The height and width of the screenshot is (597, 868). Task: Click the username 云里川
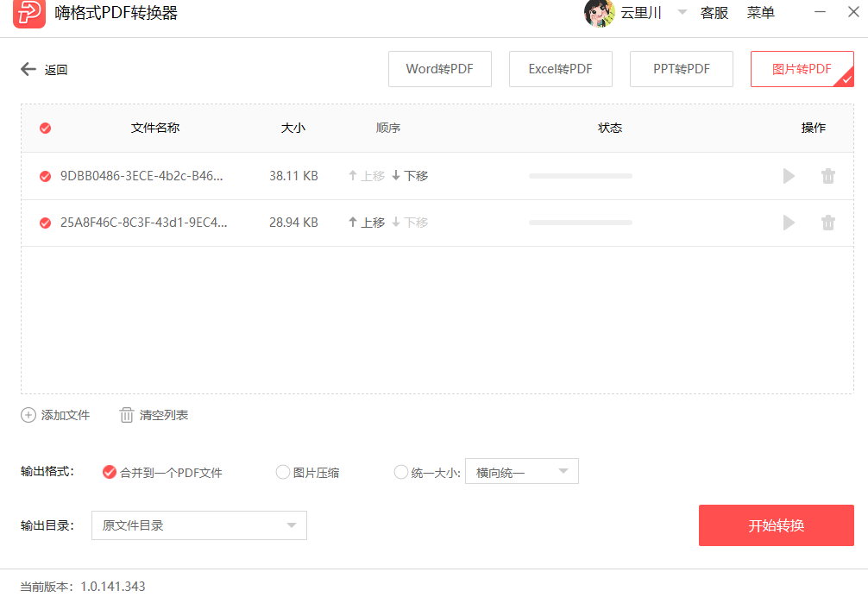point(641,13)
